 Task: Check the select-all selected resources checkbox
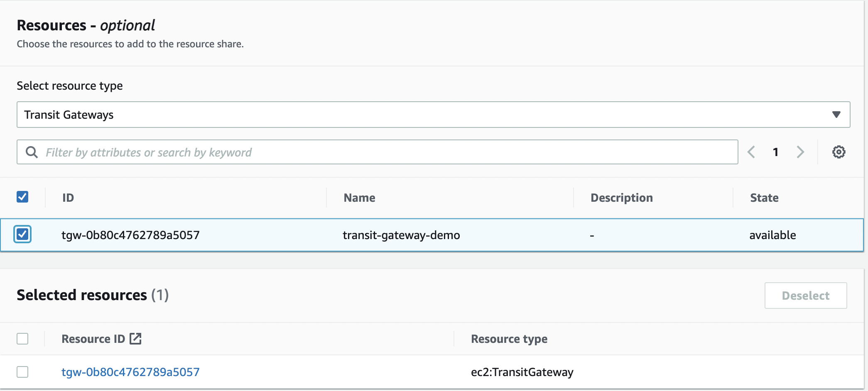(22, 339)
